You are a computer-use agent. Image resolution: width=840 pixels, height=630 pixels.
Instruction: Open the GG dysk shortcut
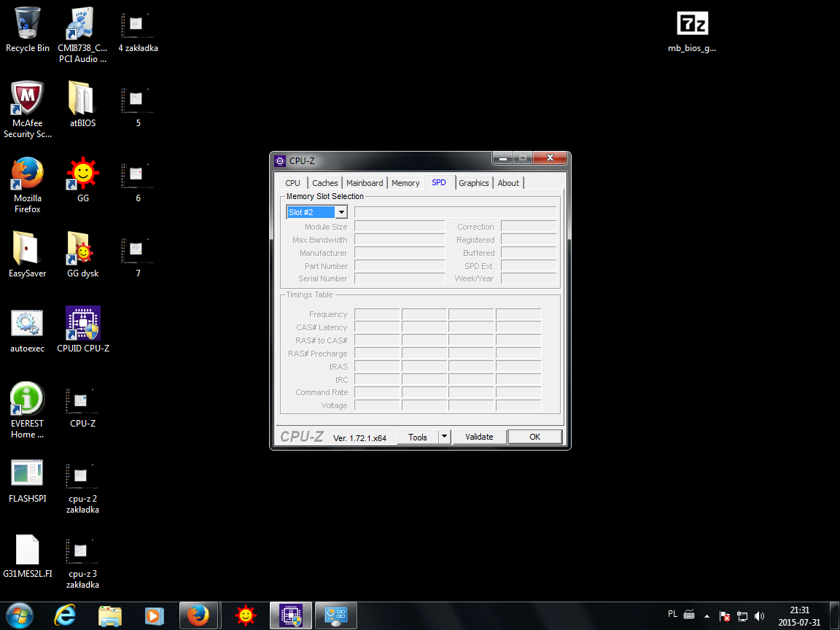[82, 254]
